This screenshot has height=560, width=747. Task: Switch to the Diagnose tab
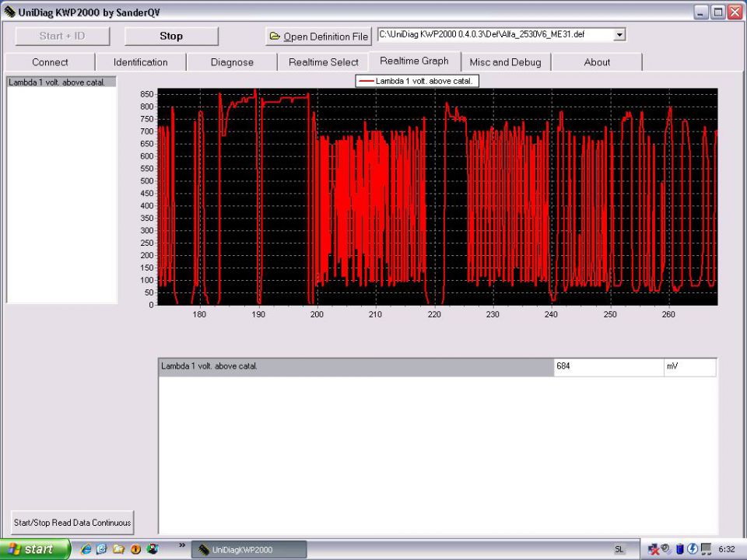(232, 62)
